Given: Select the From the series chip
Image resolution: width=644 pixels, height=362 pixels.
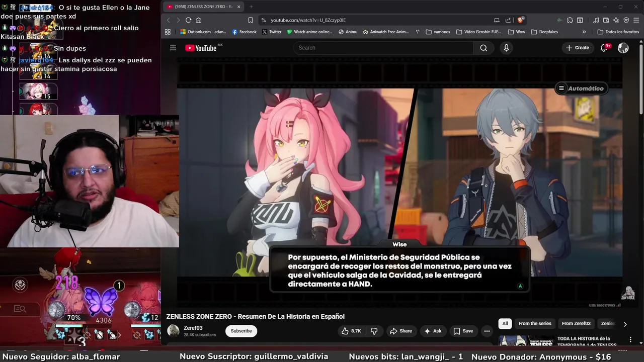Looking at the screenshot, I should pos(535,324).
